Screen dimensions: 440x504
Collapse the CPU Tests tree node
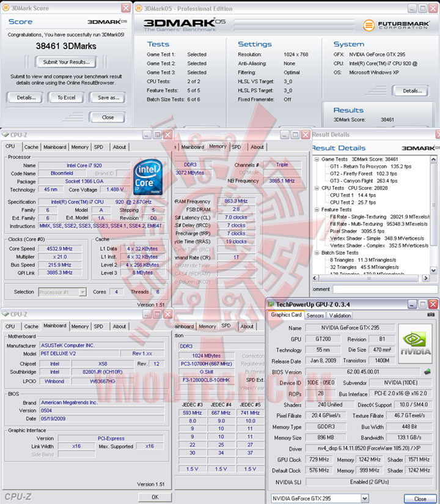(x=317, y=188)
